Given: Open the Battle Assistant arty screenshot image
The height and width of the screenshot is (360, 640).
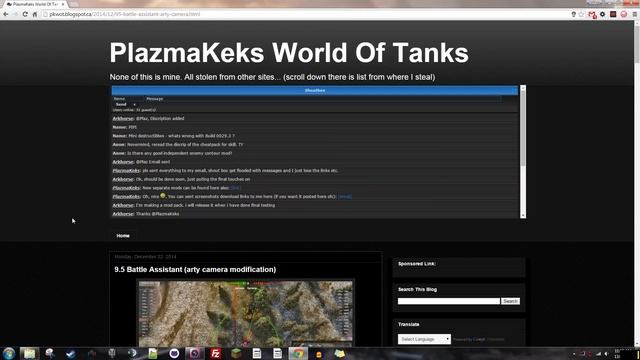Looking at the screenshot, I should click(245, 313).
